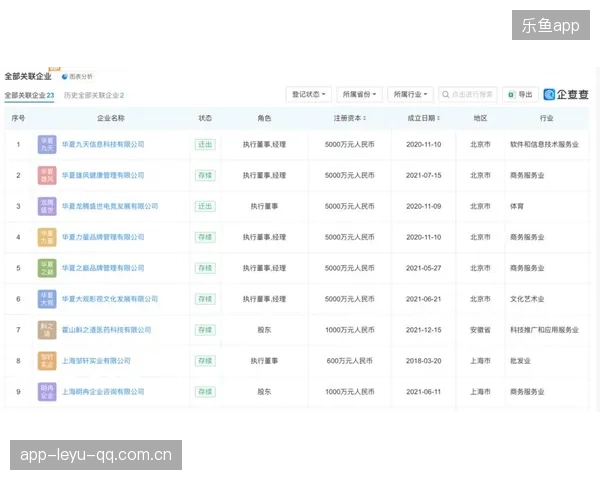This screenshot has width=600, height=480.
Task: Select the 软件和信息技术服务业 industry cell
Action: 544,145
